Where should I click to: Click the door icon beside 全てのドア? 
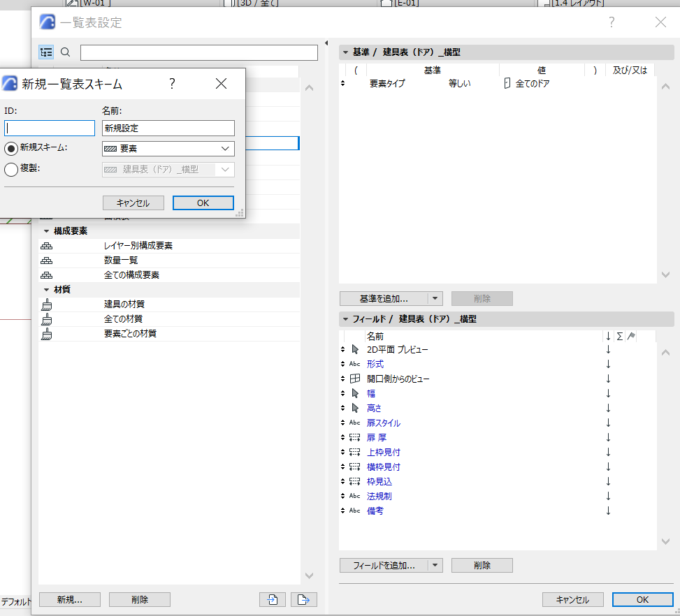click(507, 83)
